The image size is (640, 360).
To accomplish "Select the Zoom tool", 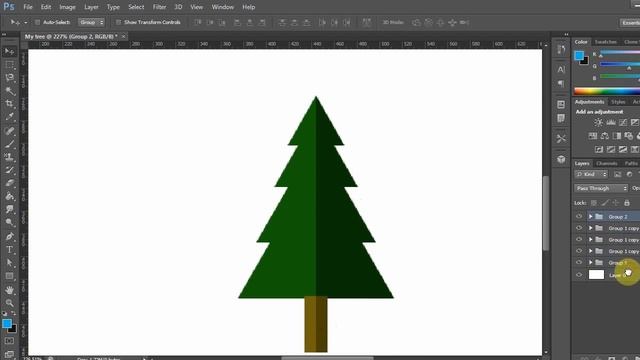I will coord(9,303).
